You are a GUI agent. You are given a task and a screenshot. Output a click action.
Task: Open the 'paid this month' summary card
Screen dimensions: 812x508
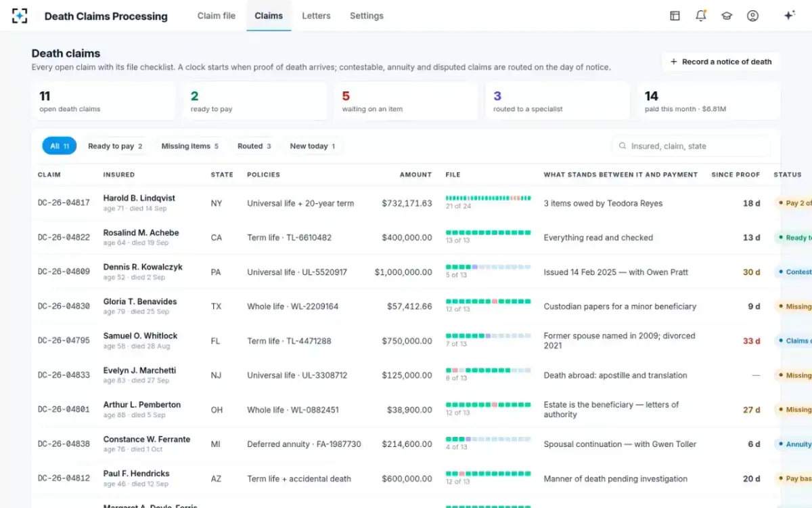708,101
